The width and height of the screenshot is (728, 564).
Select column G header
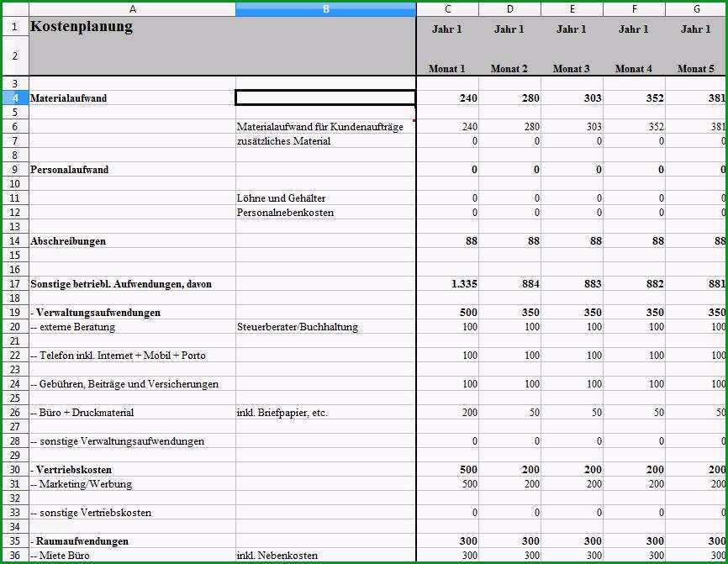(x=696, y=8)
